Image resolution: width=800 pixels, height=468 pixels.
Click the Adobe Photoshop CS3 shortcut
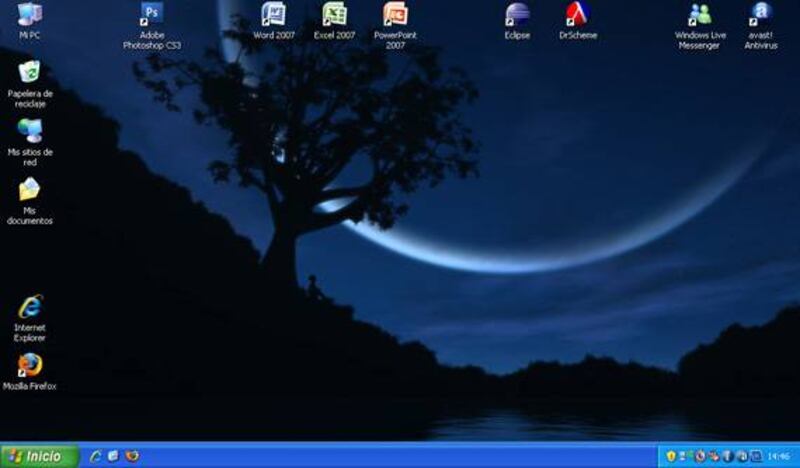click(152, 15)
